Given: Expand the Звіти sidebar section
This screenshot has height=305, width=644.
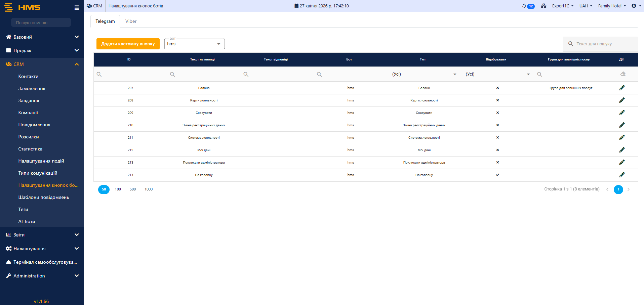Looking at the screenshot, I should point(42,235).
